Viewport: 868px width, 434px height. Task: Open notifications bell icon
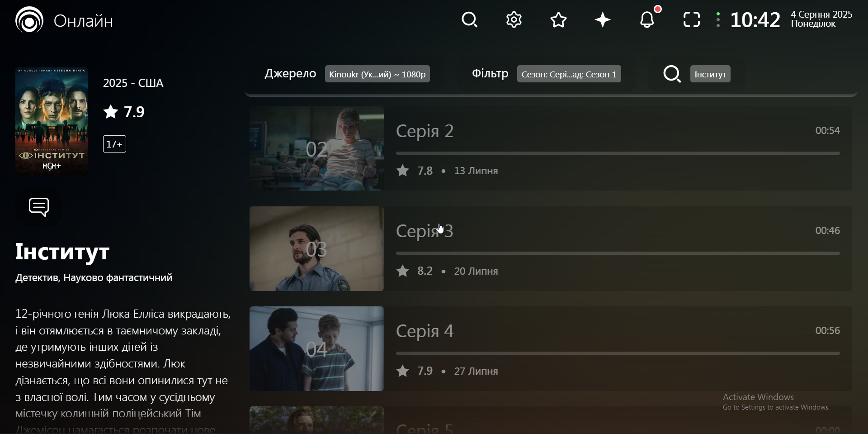649,19
